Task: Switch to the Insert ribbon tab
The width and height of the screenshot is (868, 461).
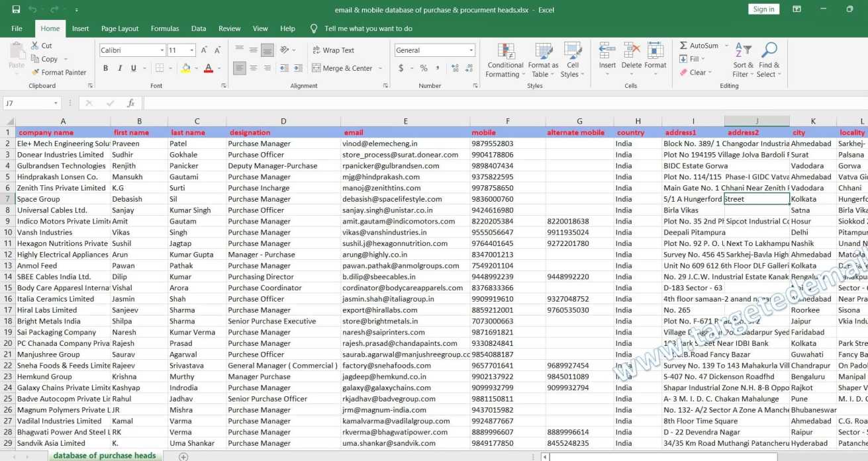Action: [x=81, y=28]
